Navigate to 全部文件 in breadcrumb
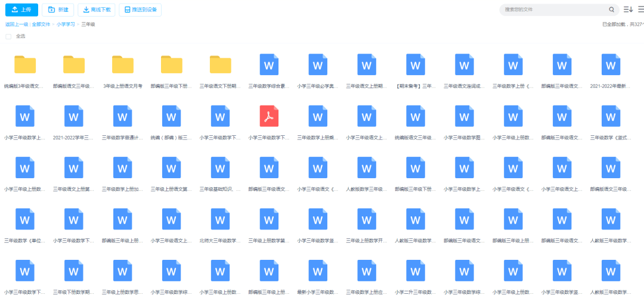644x298 pixels. click(41, 24)
